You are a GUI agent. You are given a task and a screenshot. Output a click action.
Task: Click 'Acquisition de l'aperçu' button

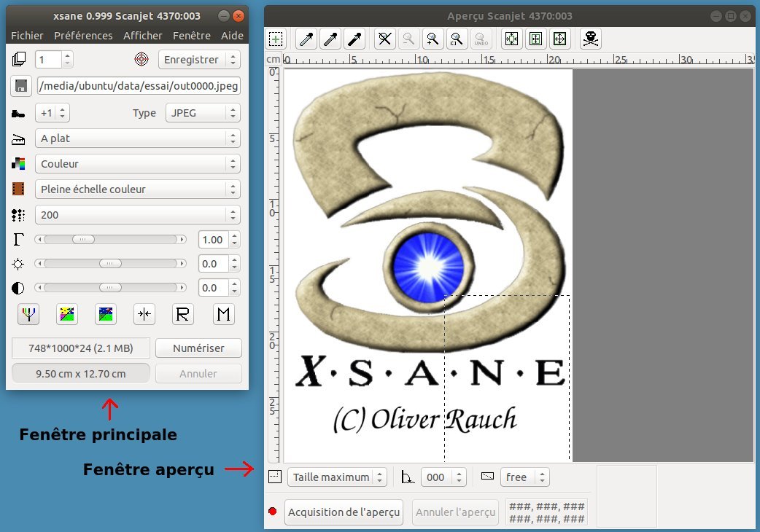click(344, 512)
